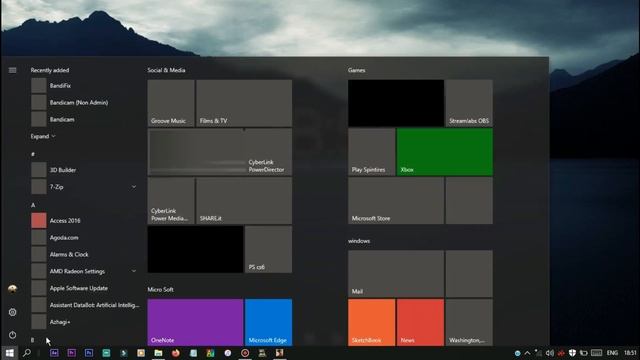Click the Micro Soft group title
640x360 pixels.
tap(160, 289)
